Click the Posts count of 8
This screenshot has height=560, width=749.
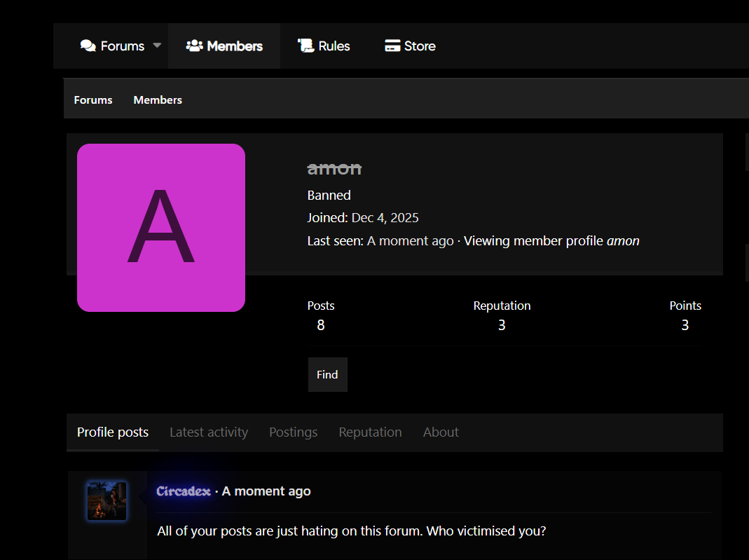[x=321, y=325]
